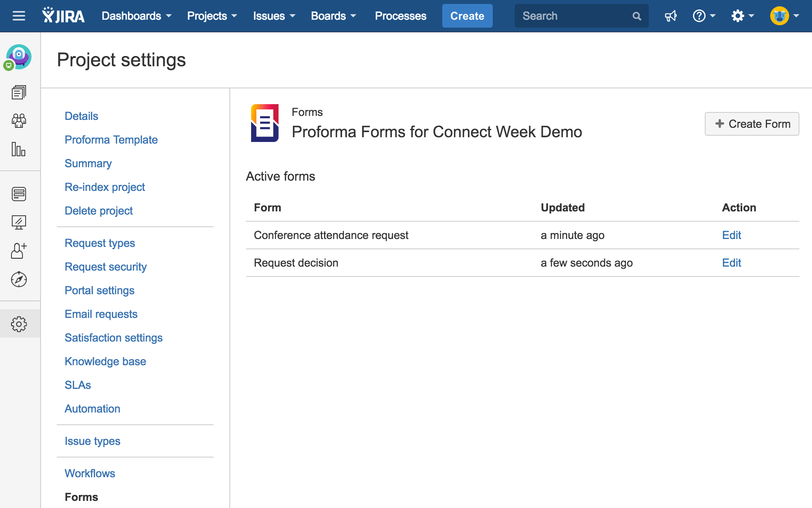Image resolution: width=812 pixels, height=508 pixels.
Task: Open the Processes menu item
Action: (400, 16)
